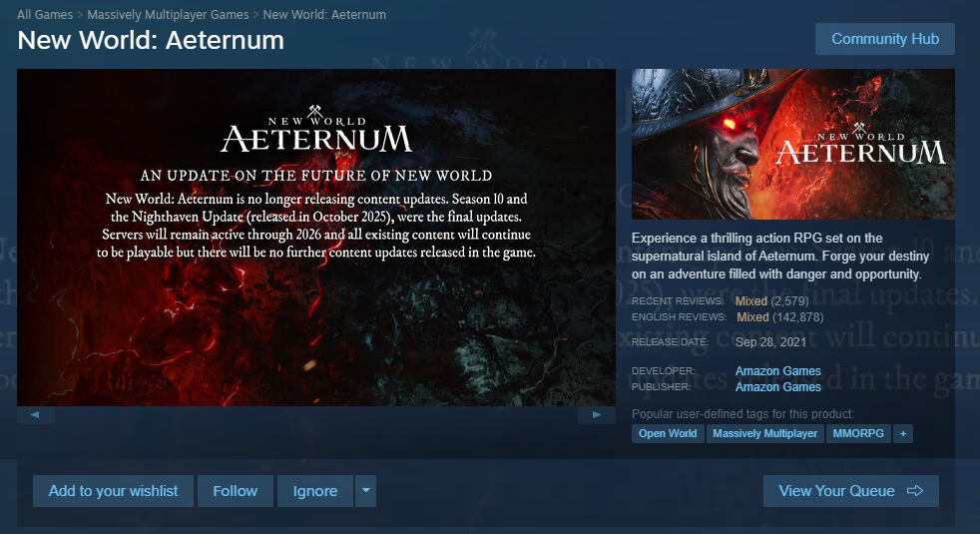Image resolution: width=980 pixels, height=534 pixels.
Task: Select the MMORPG tag
Action: pyautogui.click(x=858, y=433)
